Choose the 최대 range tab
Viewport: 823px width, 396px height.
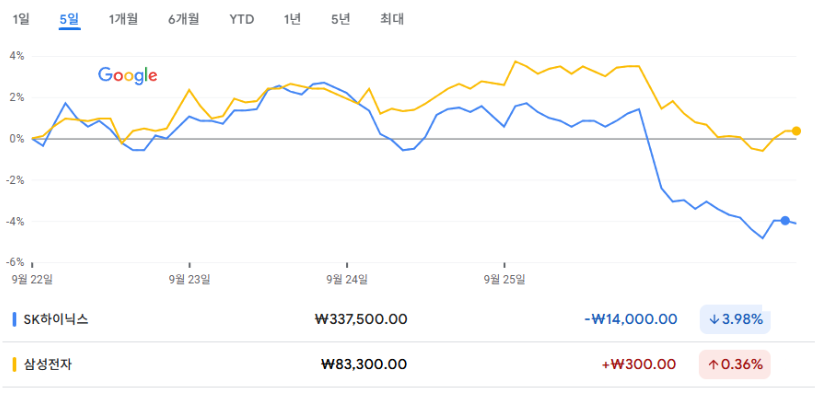[392, 19]
